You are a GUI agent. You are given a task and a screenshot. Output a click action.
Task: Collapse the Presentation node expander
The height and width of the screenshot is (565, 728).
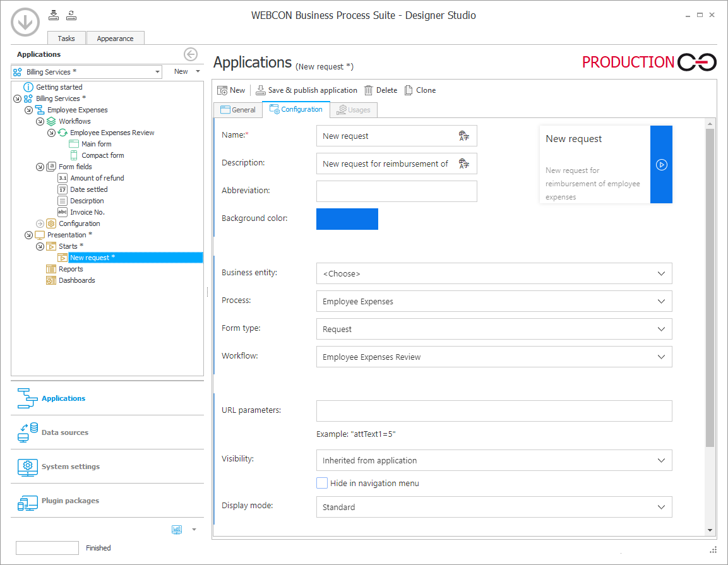[29, 235]
